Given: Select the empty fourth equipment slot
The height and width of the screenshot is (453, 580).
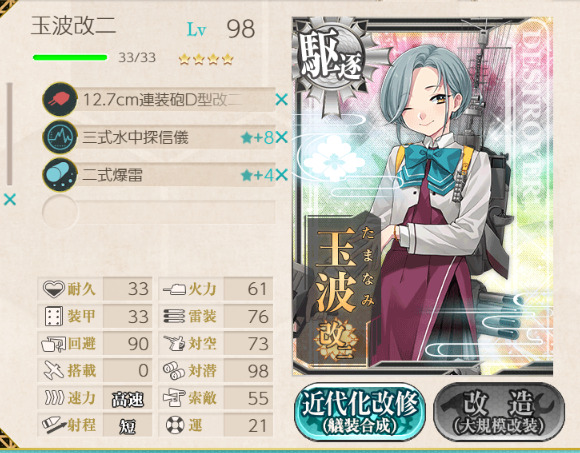Looking at the screenshot, I should coord(159,212).
